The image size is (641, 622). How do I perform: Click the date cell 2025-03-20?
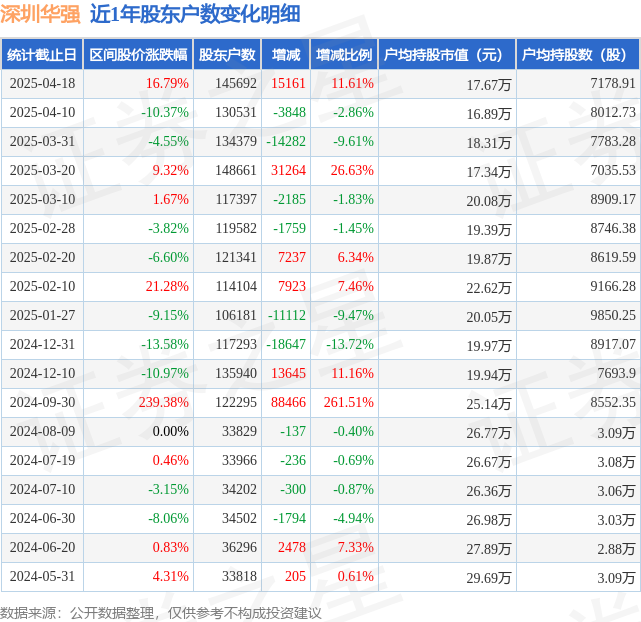(43, 170)
